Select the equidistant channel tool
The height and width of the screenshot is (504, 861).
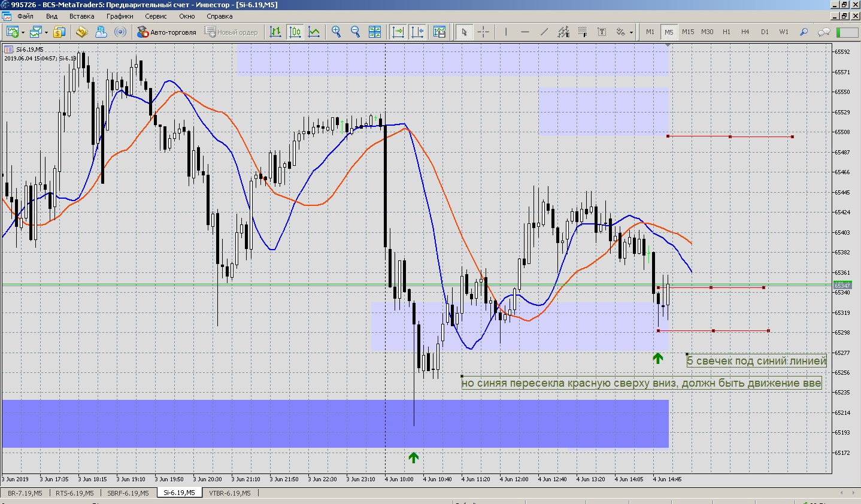pyautogui.click(x=563, y=32)
